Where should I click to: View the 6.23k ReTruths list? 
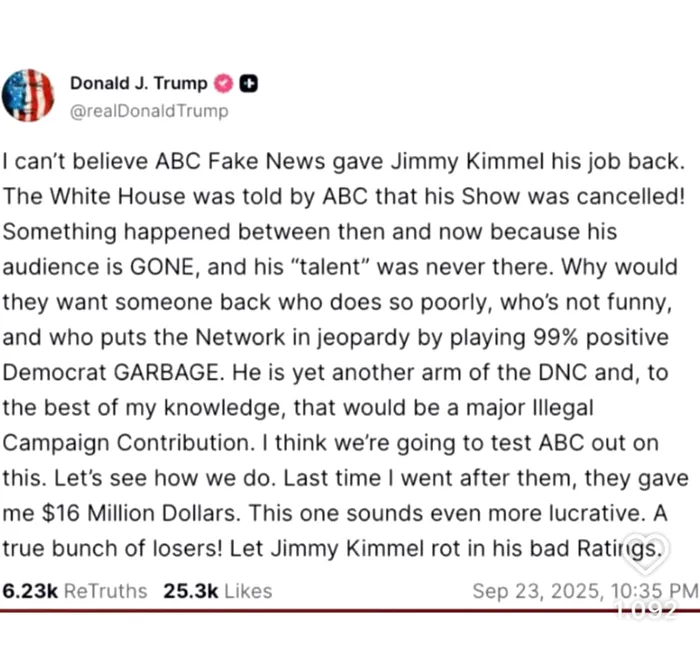point(75,591)
